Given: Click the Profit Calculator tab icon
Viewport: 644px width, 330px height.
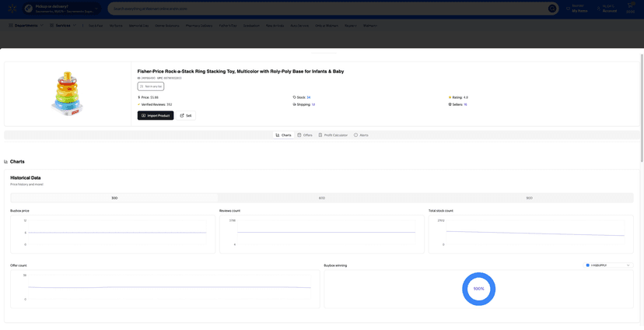Looking at the screenshot, I should 320,135.
